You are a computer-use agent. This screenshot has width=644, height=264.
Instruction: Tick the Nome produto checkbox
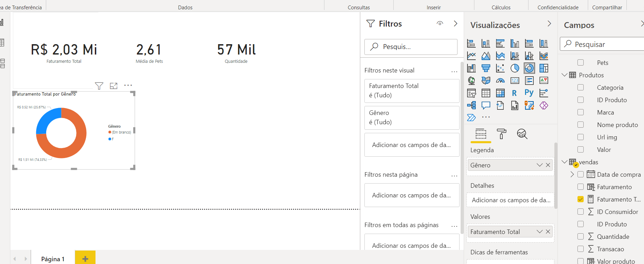click(x=581, y=125)
